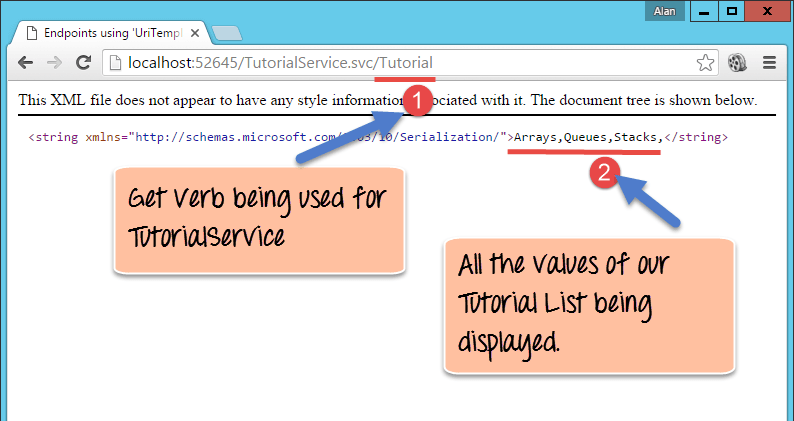Viewport: 794px width, 421px height.
Task: Click the red circle numbered 2
Action: (603, 171)
